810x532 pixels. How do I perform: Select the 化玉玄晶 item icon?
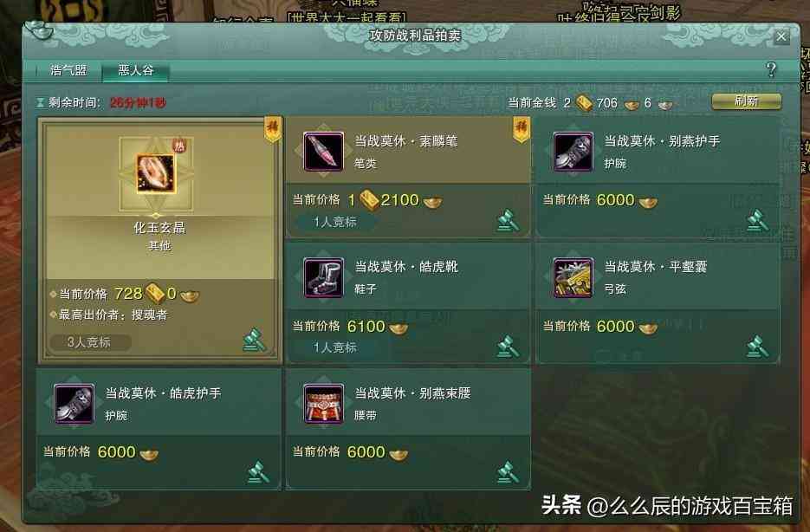[x=156, y=173]
